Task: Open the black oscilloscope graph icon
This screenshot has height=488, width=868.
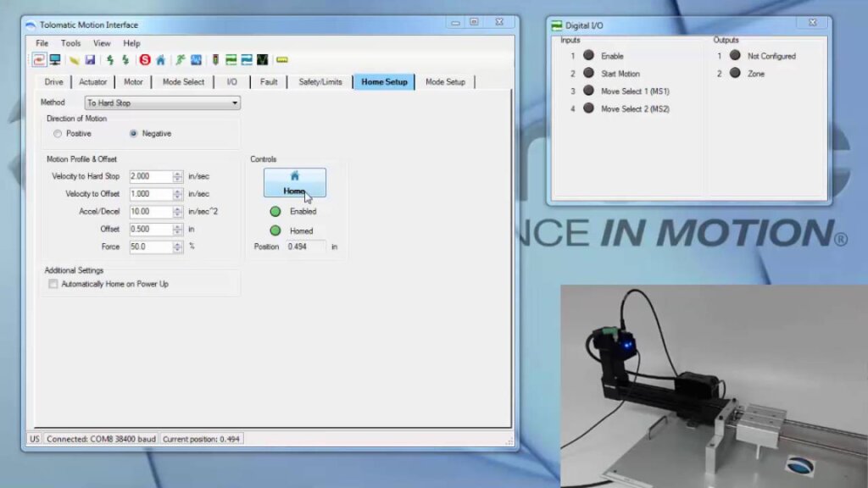Action: point(263,60)
